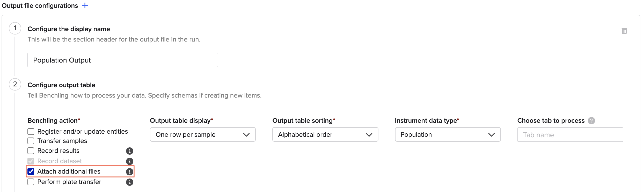Enable Register and/or update entities
644x192 pixels.
[31, 131]
